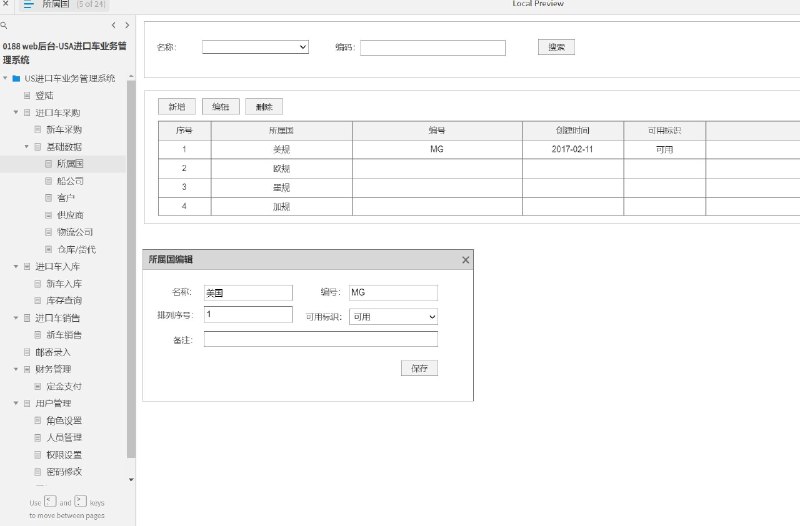Screen dimensions: 800x526
Task: Open 客户 page in tree
Action: pos(65,198)
